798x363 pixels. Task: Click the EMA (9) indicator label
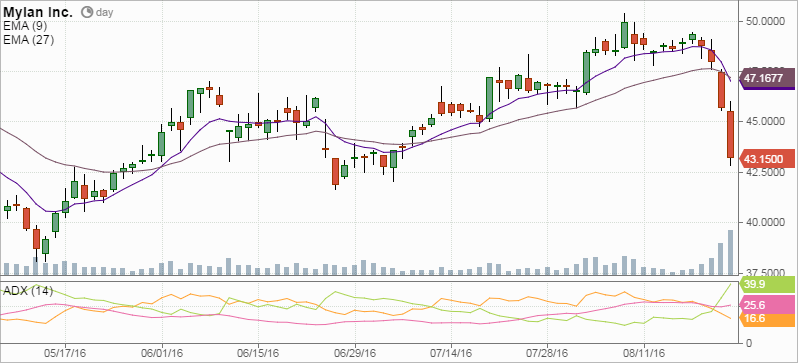click(x=25, y=26)
